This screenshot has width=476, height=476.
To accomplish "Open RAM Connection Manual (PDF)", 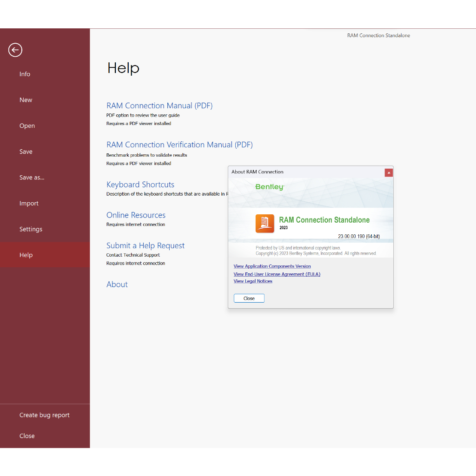I will [159, 106].
